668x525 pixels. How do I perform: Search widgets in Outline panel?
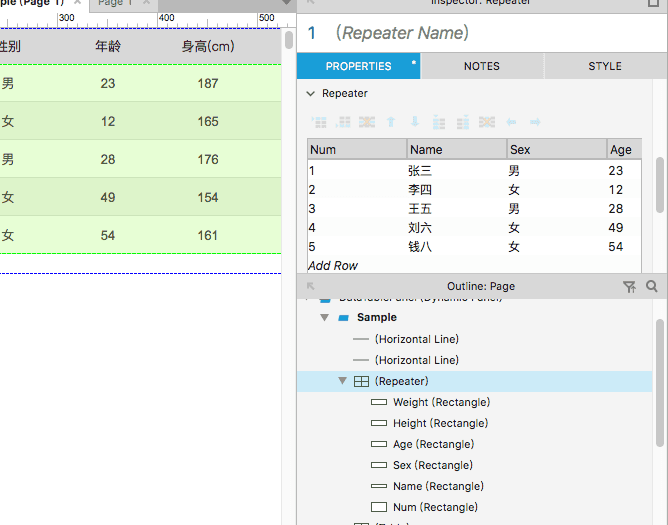click(x=651, y=286)
